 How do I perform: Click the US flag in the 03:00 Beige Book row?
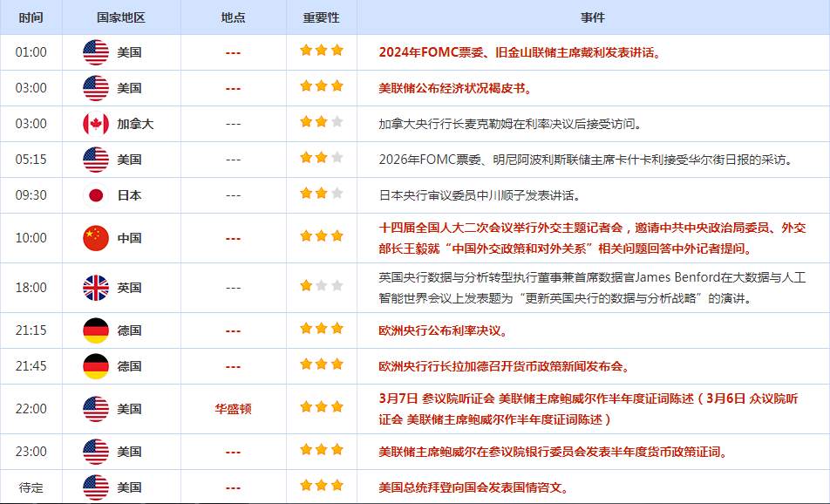tap(96, 88)
